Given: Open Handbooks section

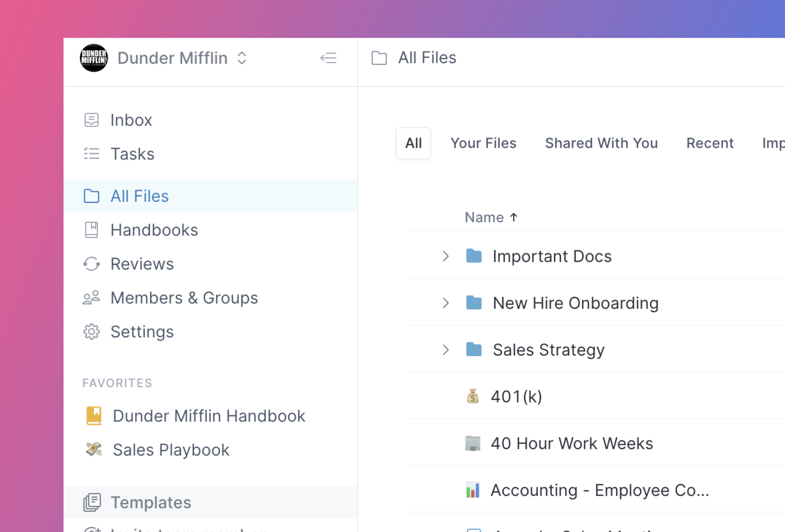Looking at the screenshot, I should tap(154, 230).
